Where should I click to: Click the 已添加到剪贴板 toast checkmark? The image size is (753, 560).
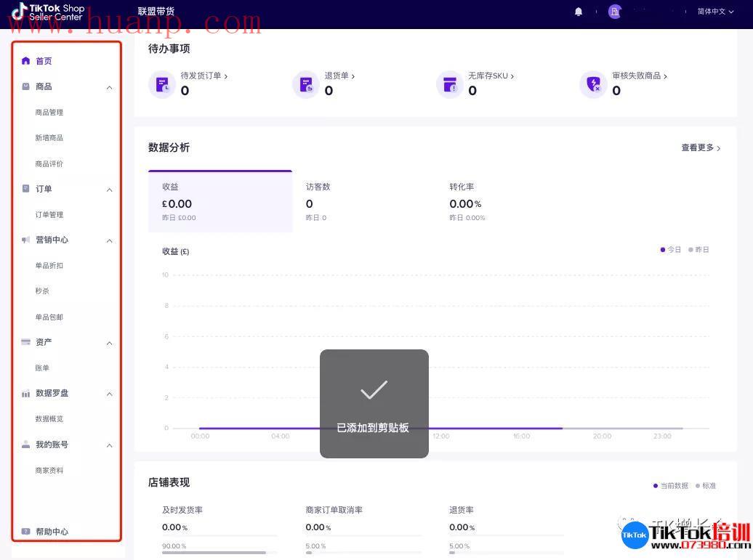[374, 389]
